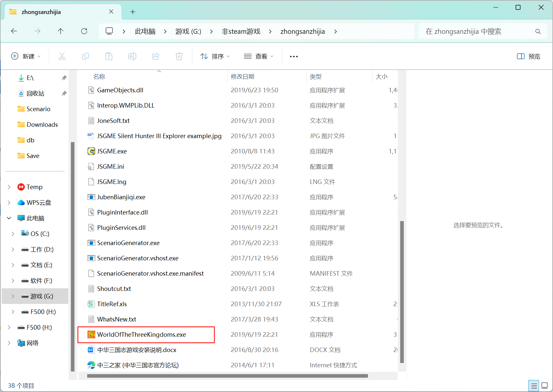
Task: Click the 回收站 recycle bin icon
Action: click(x=21, y=94)
